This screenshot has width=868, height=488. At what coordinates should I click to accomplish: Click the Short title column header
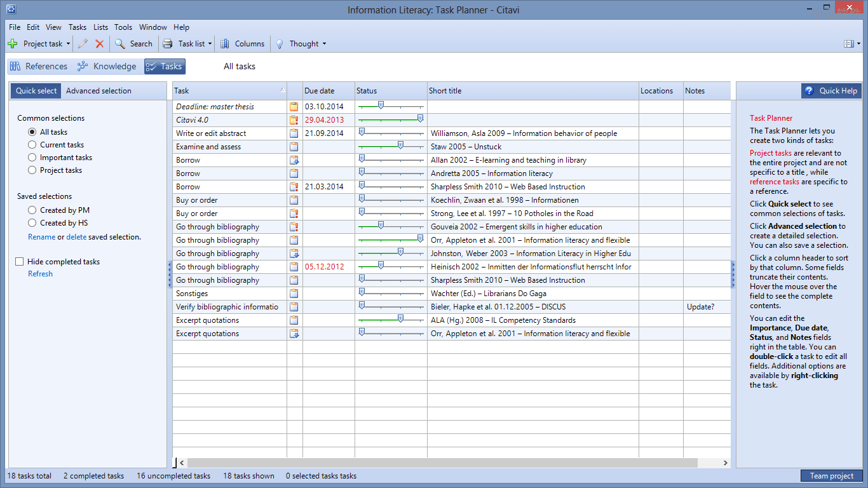pos(533,91)
